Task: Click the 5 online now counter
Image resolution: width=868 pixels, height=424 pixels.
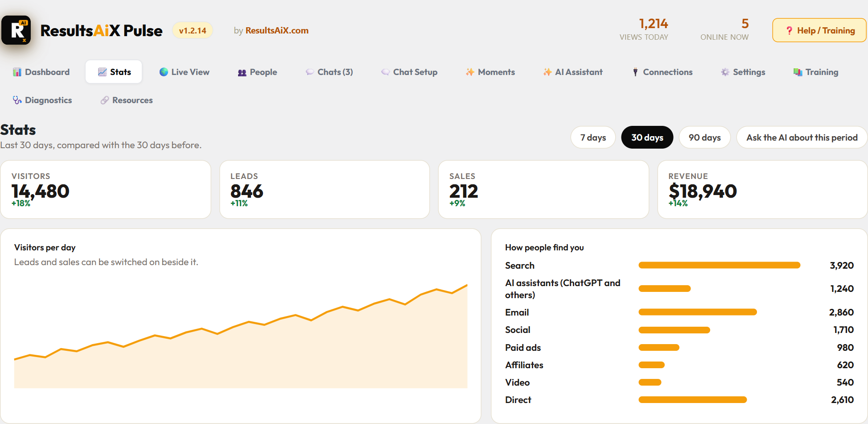Action: tap(724, 29)
